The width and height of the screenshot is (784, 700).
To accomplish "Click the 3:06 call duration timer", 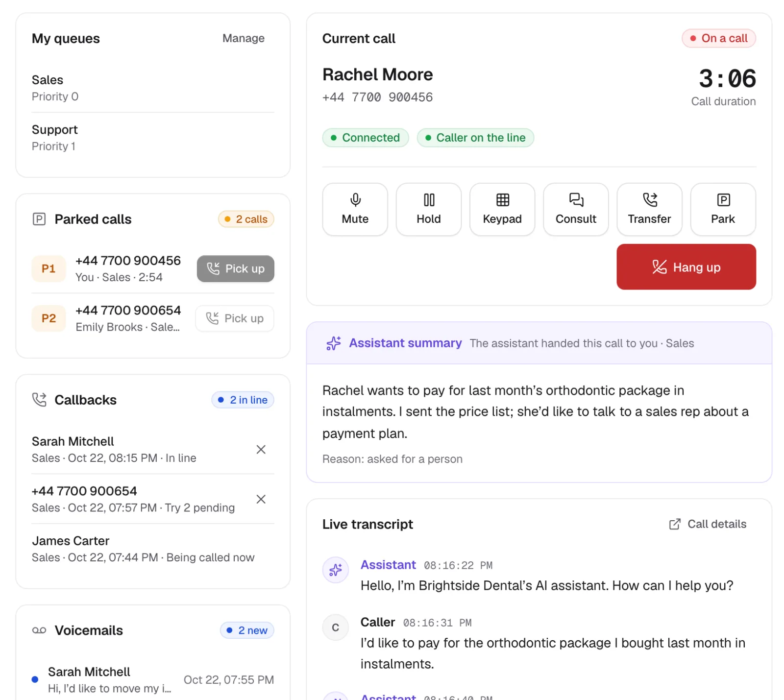I will pyautogui.click(x=727, y=78).
